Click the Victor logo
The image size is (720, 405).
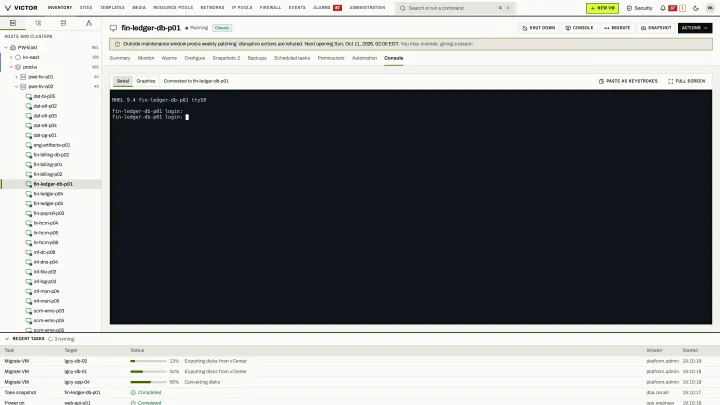coord(21,8)
